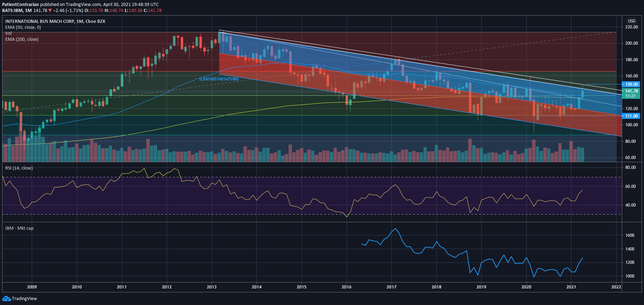Select the 150.00 blue price label
Image resolution: width=644 pixels, height=305 pixels.
point(631,84)
